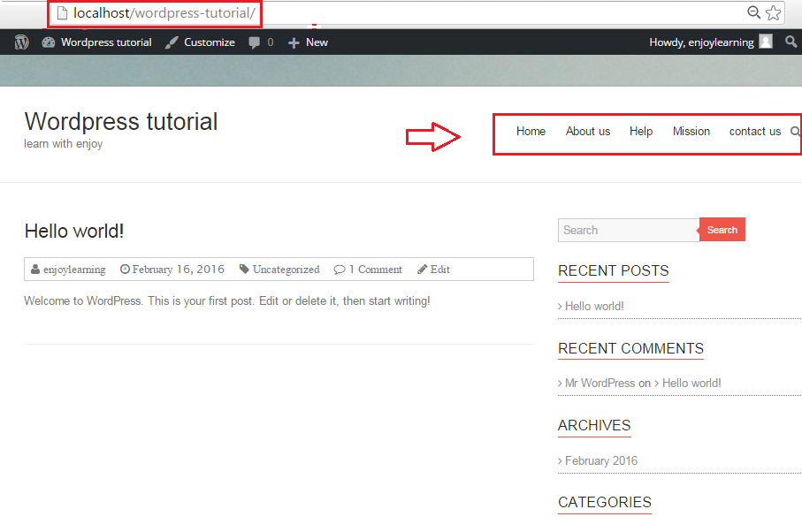Open the Uncategorized category link
Screen dimensions: 802x532
[286, 270]
